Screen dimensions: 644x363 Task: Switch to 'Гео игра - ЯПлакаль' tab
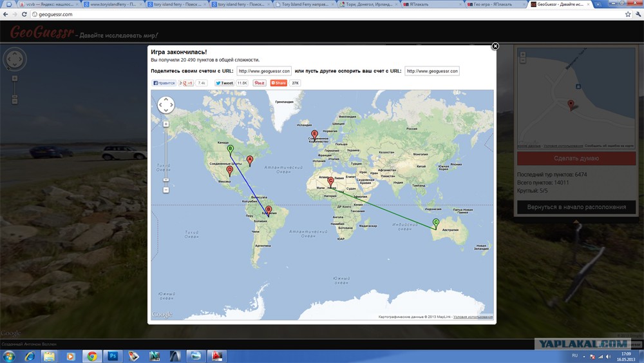click(497, 4)
